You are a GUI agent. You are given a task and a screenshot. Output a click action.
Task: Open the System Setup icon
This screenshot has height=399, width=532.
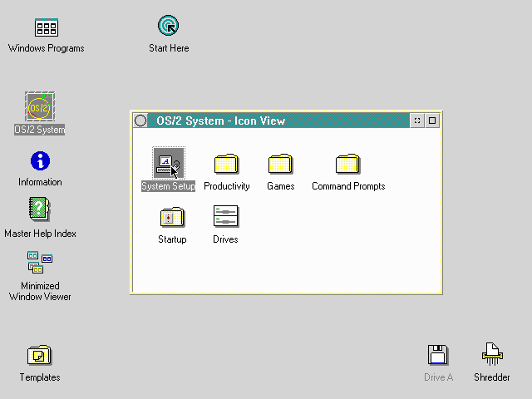(x=168, y=163)
